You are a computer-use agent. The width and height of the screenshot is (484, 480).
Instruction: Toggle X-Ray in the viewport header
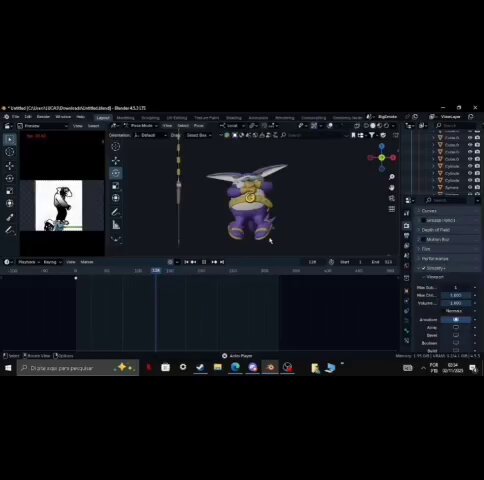coord(357,126)
